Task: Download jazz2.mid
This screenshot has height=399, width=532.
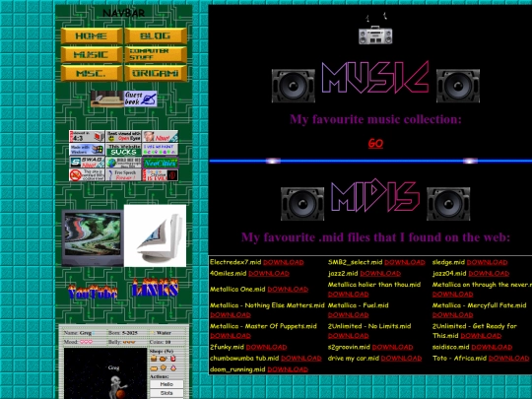Action: pyautogui.click(x=380, y=274)
